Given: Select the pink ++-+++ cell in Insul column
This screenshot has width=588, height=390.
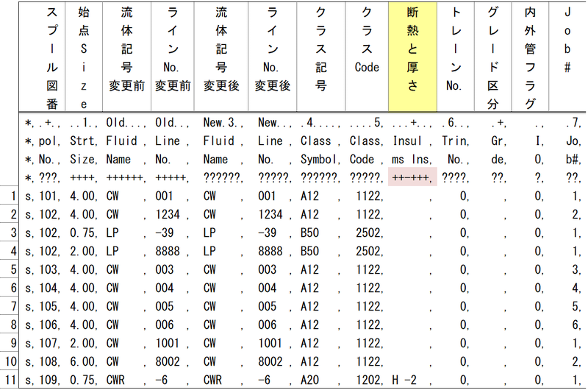Looking at the screenshot, I should click(412, 177).
